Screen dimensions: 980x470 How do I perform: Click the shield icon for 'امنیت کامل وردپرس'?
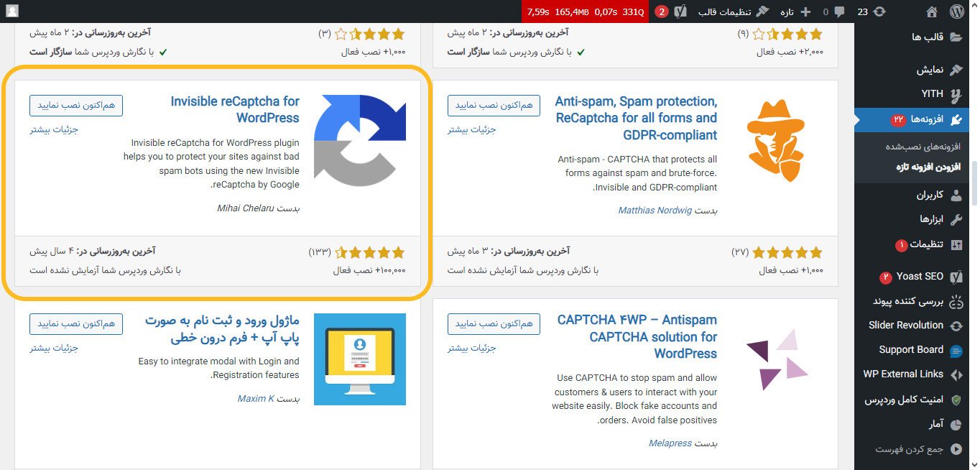956,400
